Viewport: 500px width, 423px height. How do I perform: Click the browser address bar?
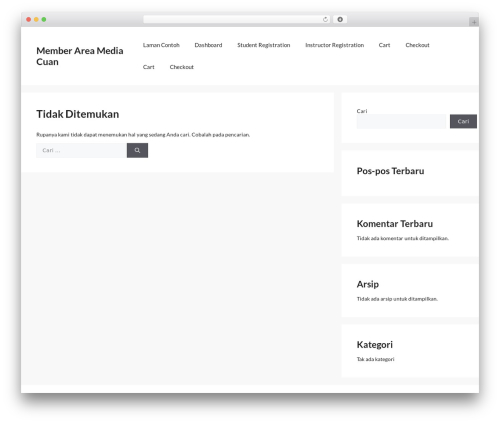(237, 19)
